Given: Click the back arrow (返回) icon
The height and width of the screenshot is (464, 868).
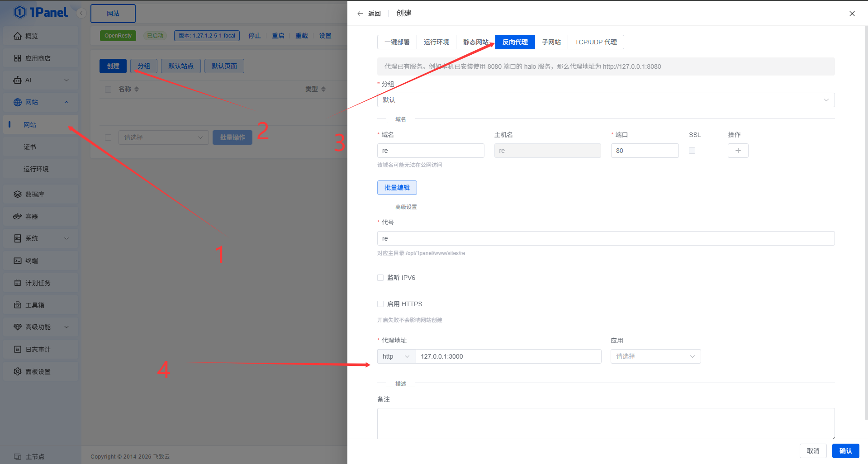Looking at the screenshot, I should click(360, 14).
